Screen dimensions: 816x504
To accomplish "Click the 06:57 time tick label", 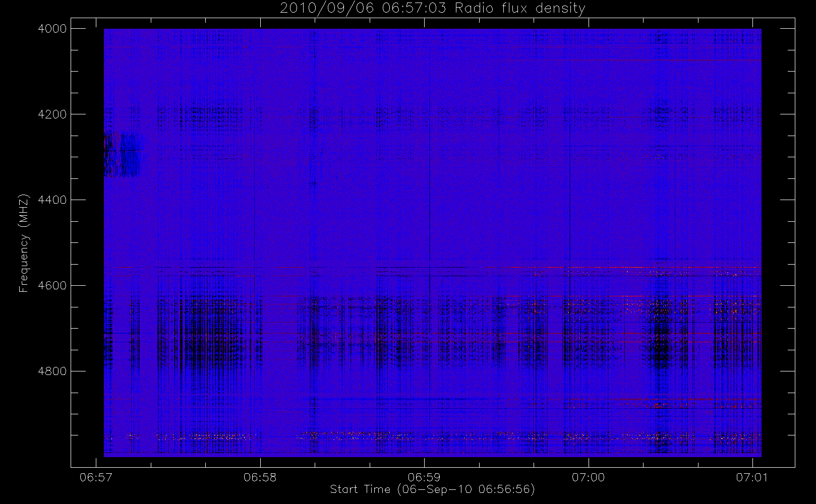I will (96, 477).
